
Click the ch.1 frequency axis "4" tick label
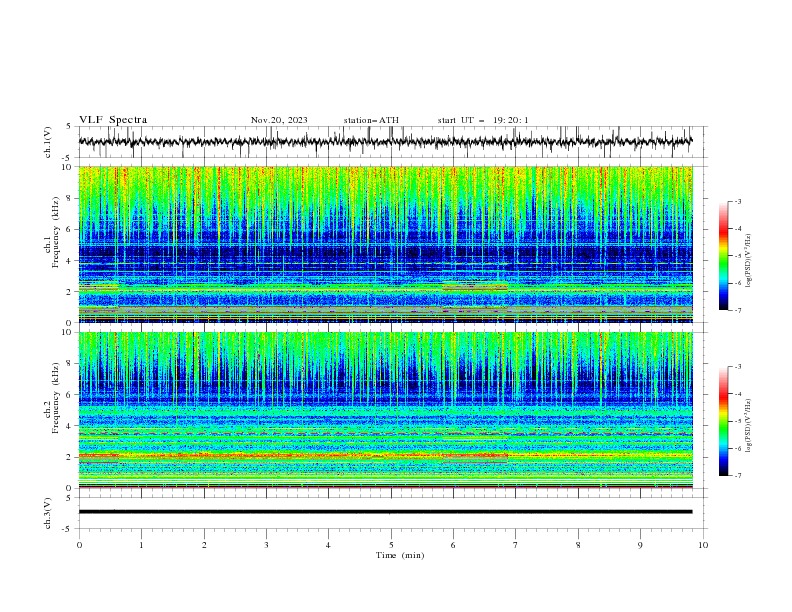[70, 261]
